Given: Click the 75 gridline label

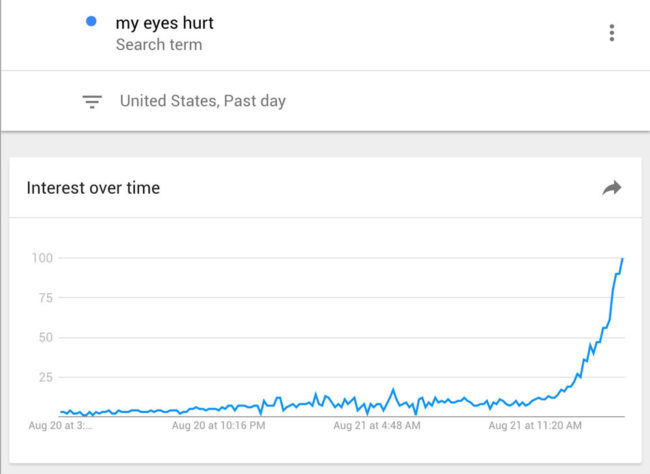Looking at the screenshot, I should (46, 298).
